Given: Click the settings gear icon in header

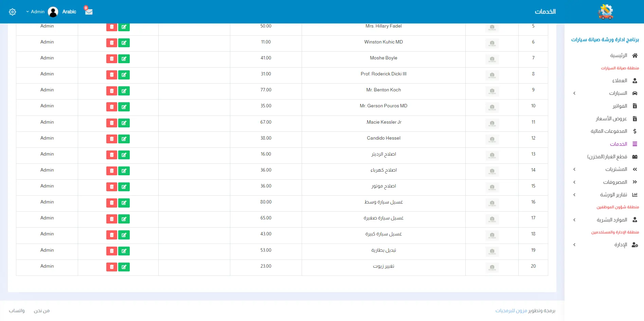Looking at the screenshot, I should tap(13, 12).
